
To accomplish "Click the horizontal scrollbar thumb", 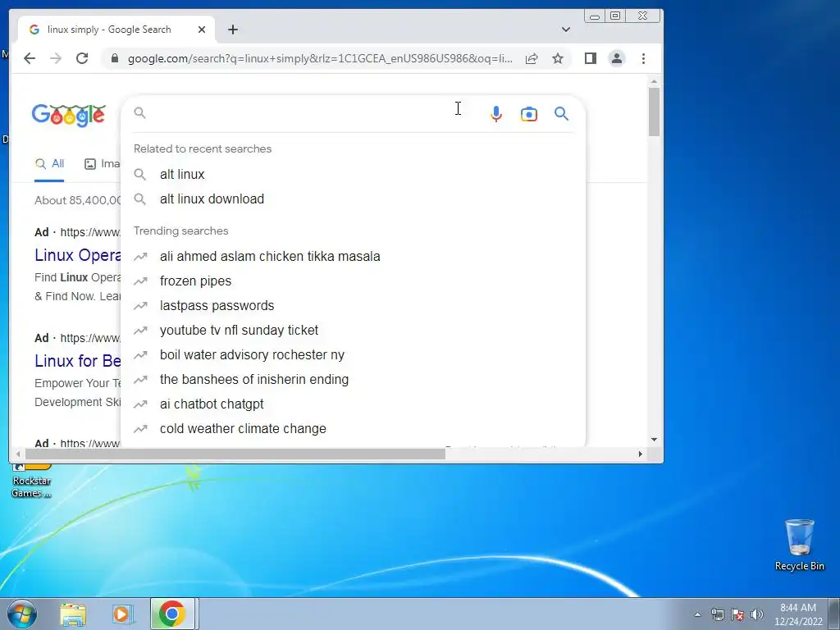I will click(235, 454).
